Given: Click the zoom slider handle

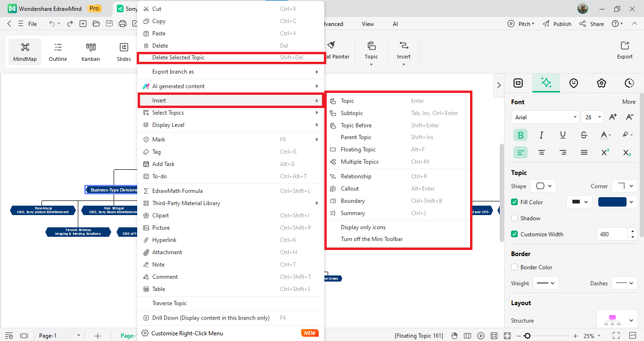Looking at the screenshot, I should coord(527,336).
